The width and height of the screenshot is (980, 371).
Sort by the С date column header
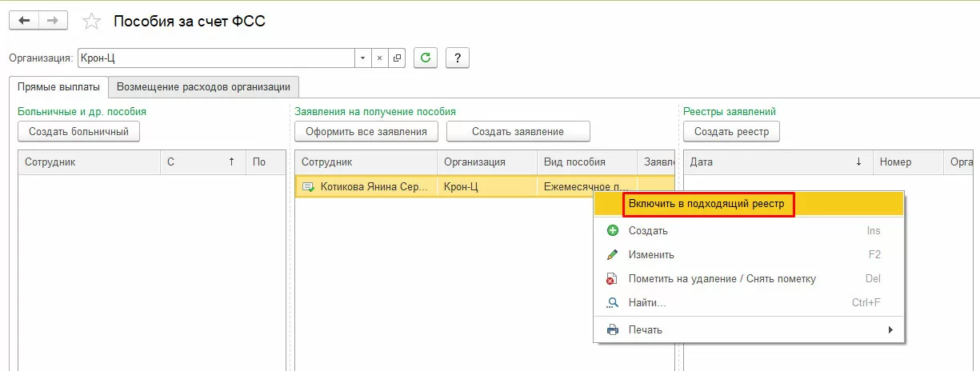(x=203, y=162)
